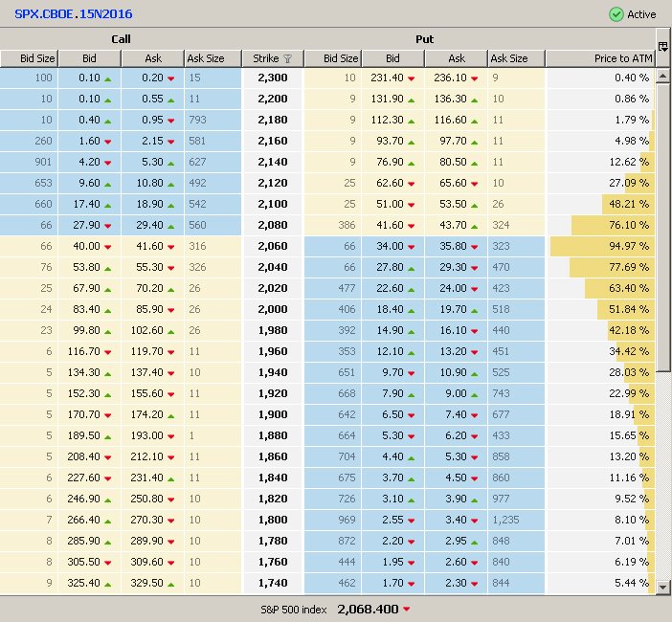
Task: Click the vertical scrollbar thumb
Action: (x=663, y=229)
